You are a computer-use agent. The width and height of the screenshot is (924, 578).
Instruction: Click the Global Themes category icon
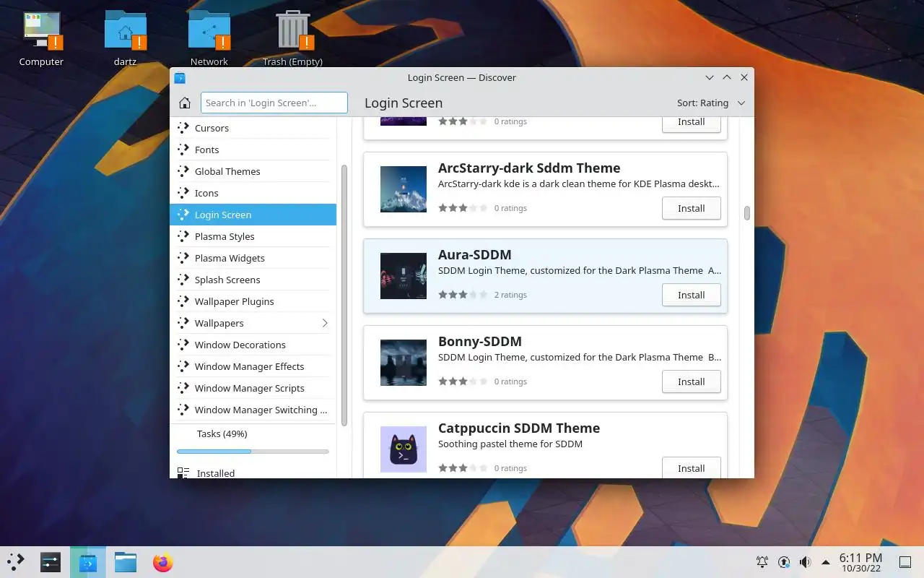point(183,171)
